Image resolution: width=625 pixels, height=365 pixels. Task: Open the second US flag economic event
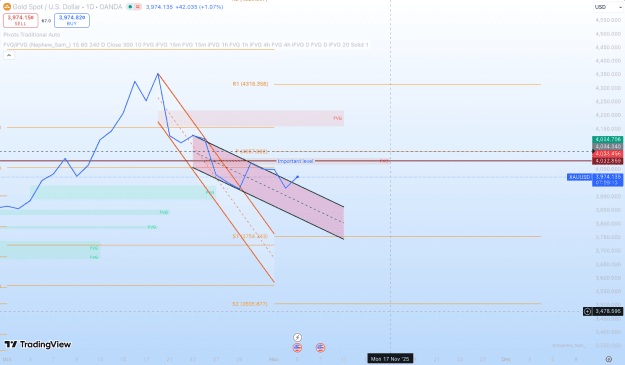320,348
